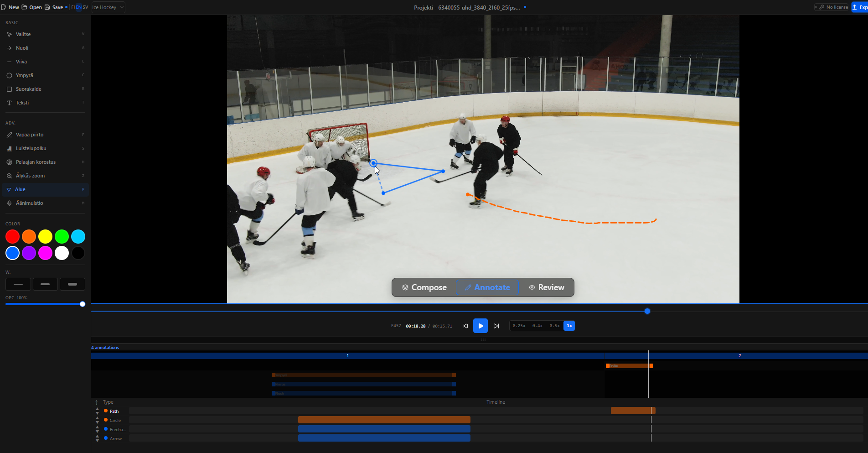This screenshot has height=453, width=868.
Task: Pick the Viiva line tool
Action: [21, 61]
